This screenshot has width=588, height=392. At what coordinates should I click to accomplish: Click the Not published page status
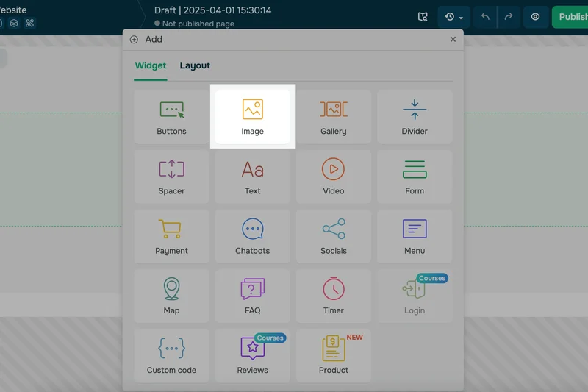click(194, 24)
